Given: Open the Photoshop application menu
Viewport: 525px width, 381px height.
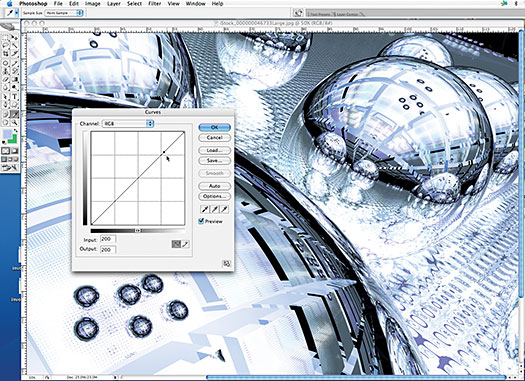Looking at the screenshot, I should pyautogui.click(x=33, y=4).
